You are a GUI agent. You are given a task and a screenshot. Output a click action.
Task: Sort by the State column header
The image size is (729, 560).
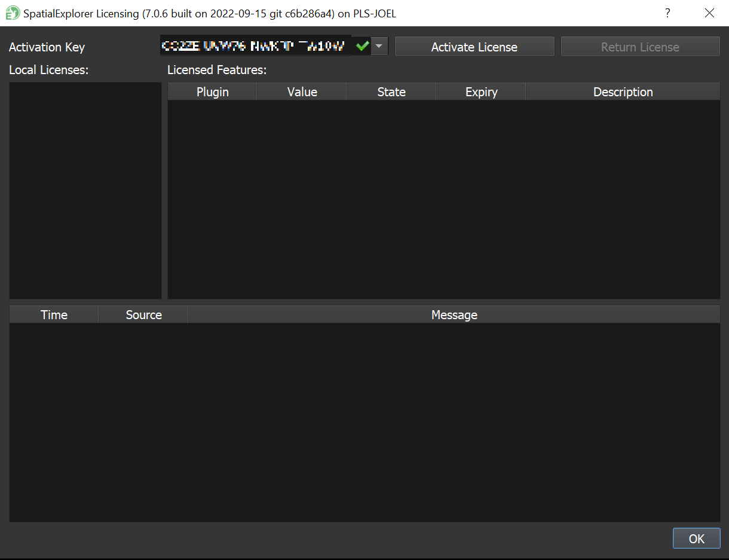point(391,91)
